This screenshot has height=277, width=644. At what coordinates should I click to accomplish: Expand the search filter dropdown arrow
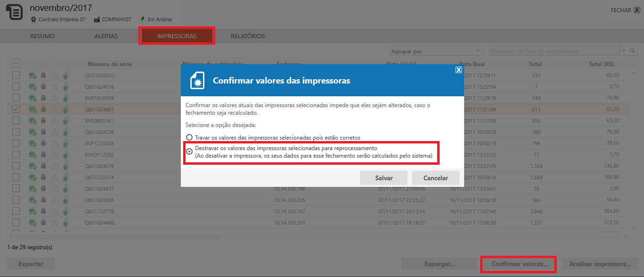click(623, 51)
